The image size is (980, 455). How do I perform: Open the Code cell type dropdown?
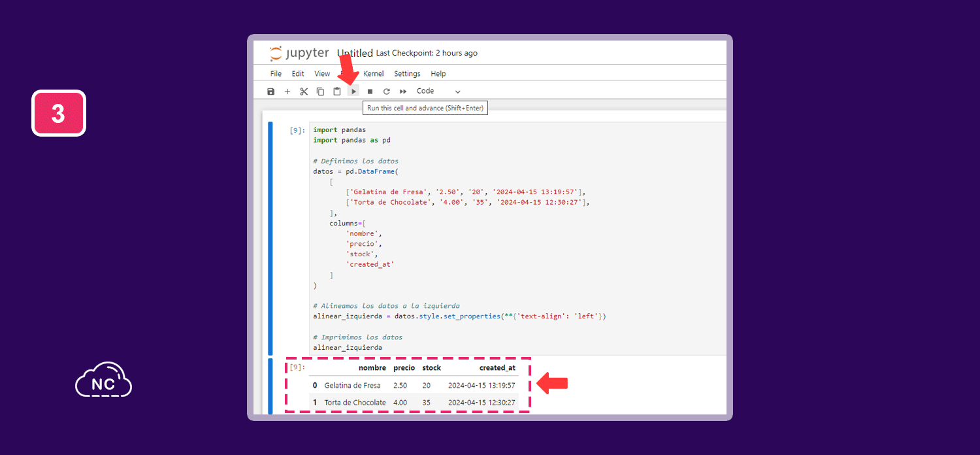click(x=438, y=92)
